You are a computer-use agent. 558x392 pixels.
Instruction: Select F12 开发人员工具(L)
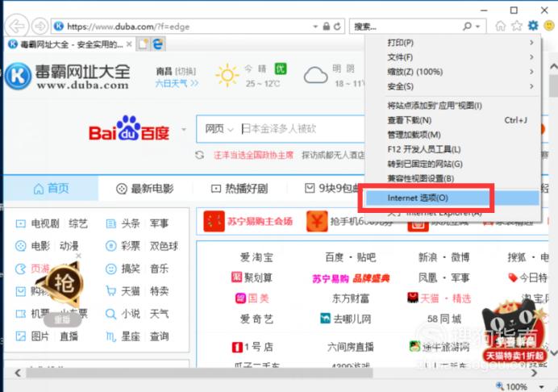[x=461, y=149]
